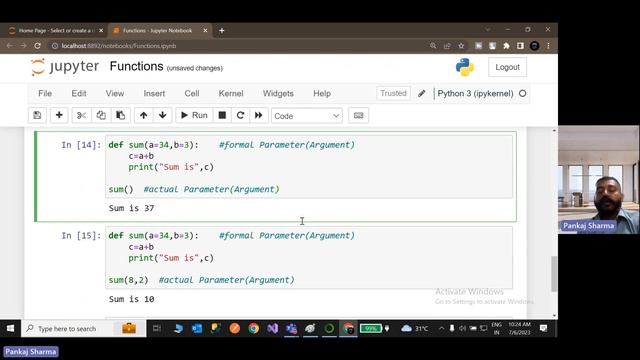Image resolution: width=640 pixels, height=360 pixels.
Task: Click the Trusted notebook button
Action: (393, 93)
